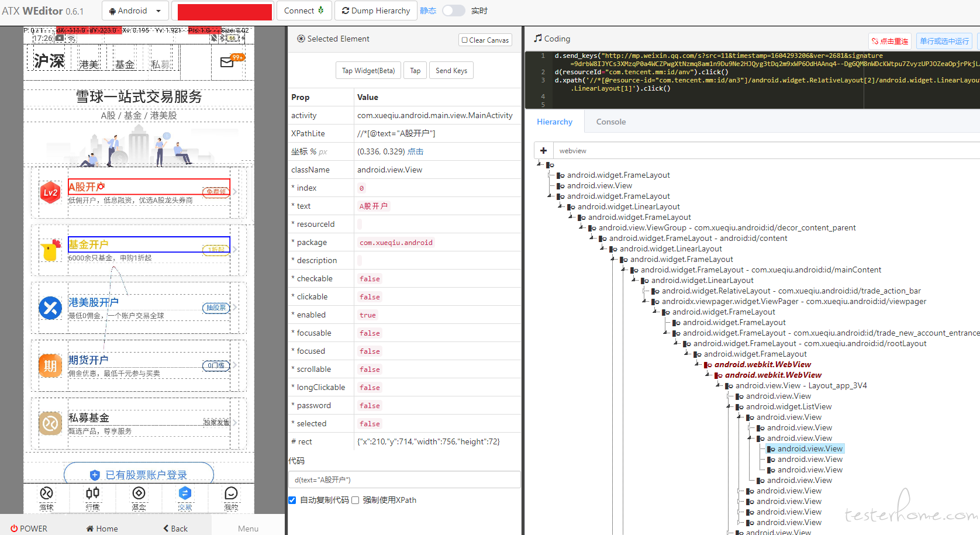Click the Selected Element target icon
This screenshot has height=535, width=980.
click(301, 39)
